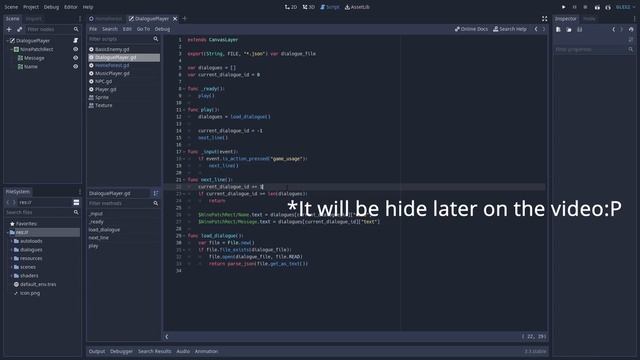The height and width of the screenshot is (360, 640).
Task: Play the project
Action: point(563,7)
